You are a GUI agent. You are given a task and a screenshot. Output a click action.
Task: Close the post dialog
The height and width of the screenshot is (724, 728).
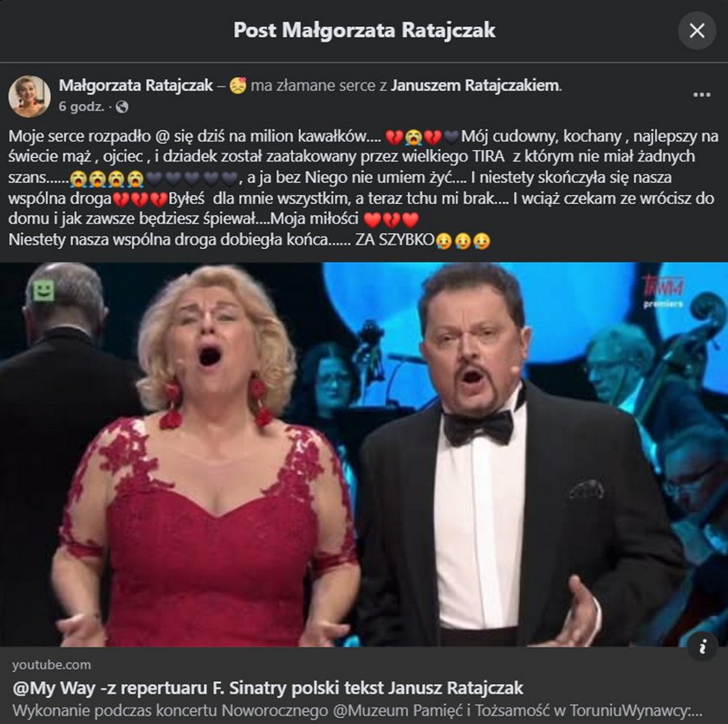[x=697, y=31]
